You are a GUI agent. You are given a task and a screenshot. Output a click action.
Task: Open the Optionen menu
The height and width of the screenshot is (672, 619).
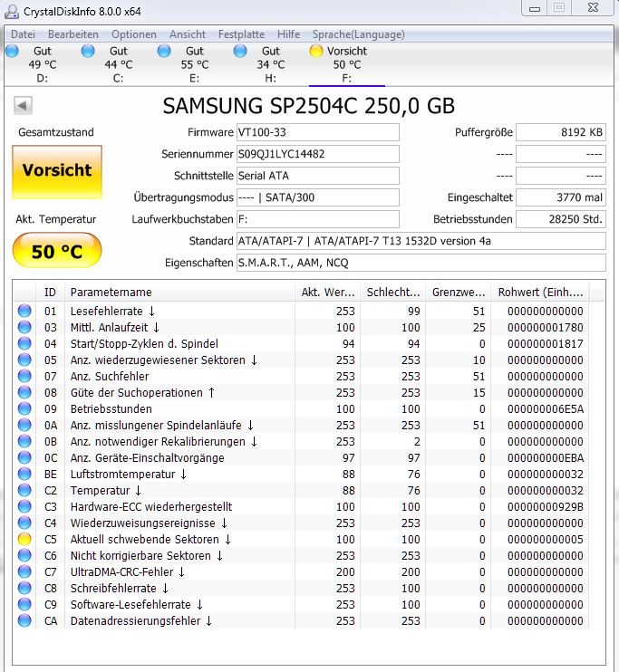[x=134, y=34]
